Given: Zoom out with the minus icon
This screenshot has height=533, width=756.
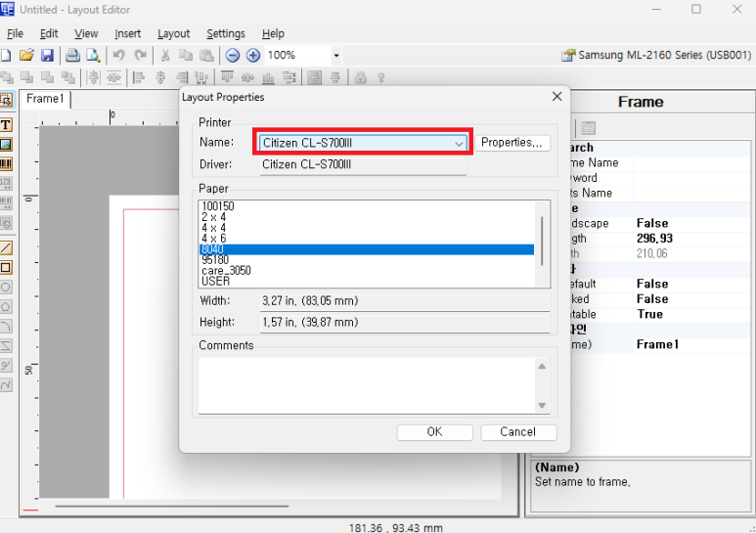Looking at the screenshot, I should [233, 56].
